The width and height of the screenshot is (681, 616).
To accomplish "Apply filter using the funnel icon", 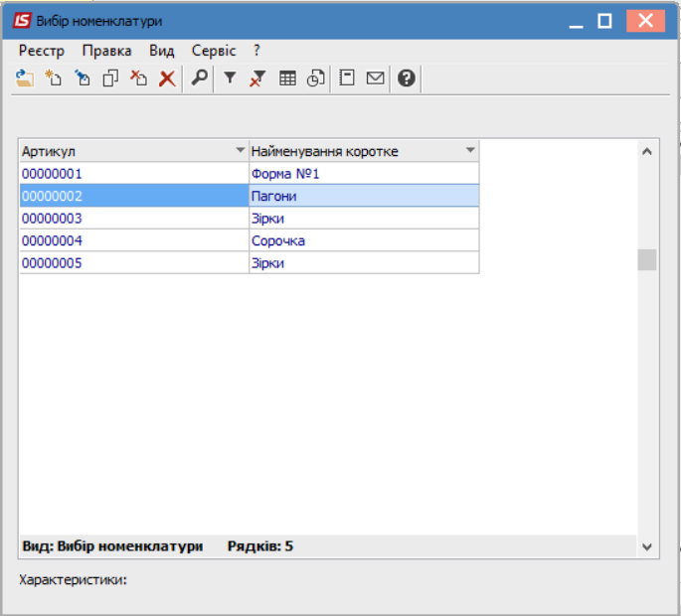I will (x=230, y=78).
